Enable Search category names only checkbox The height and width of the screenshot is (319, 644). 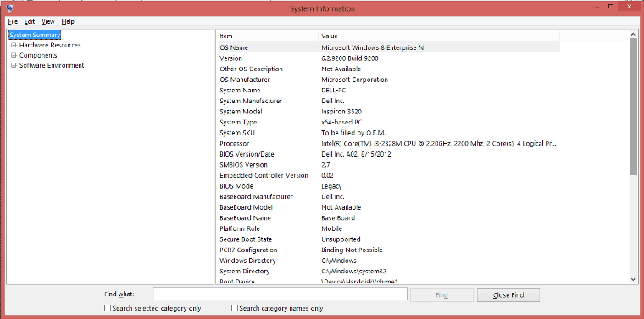point(235,308)
